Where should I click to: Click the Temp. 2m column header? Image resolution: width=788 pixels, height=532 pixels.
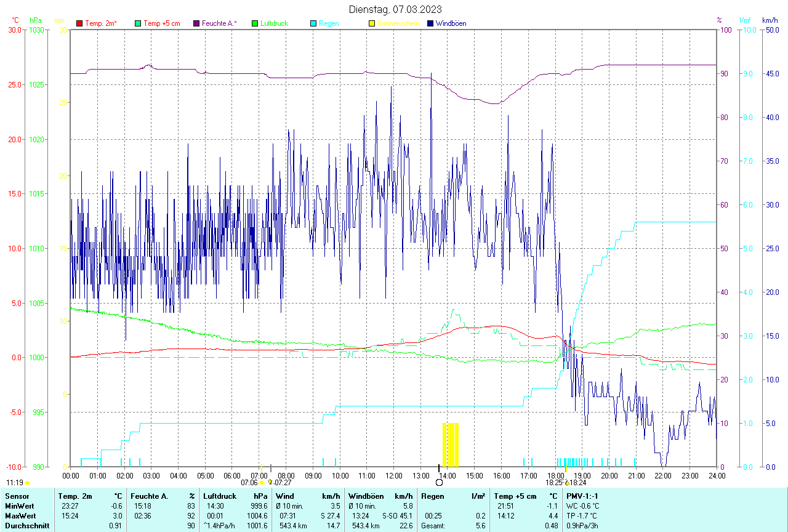pyautogui.click(x=75, y=496)
